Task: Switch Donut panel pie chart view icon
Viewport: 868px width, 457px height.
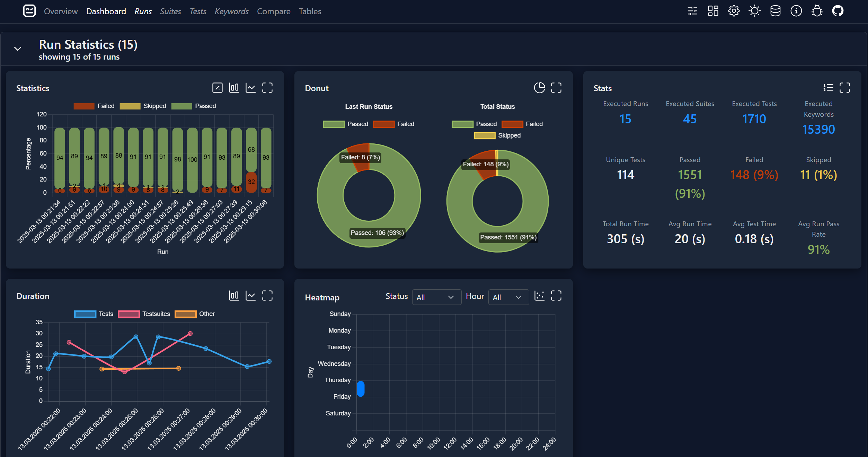Action: (539, 88)
